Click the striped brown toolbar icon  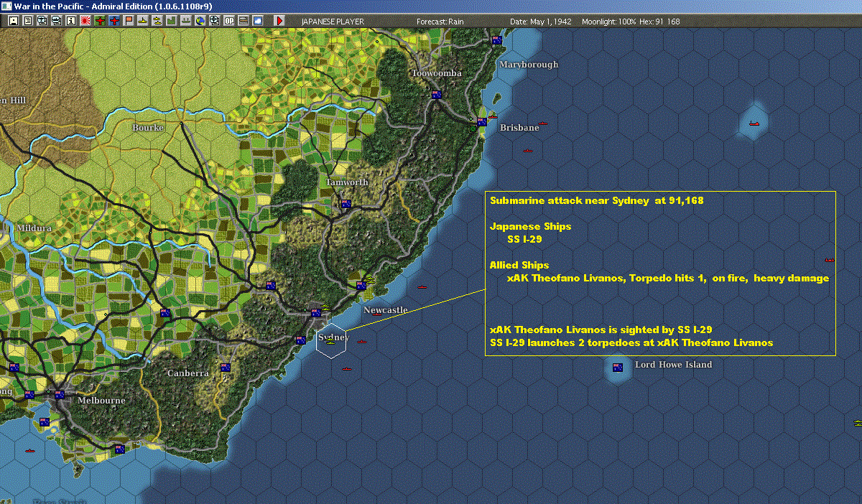pyautogui.click(x=243, y=21)
